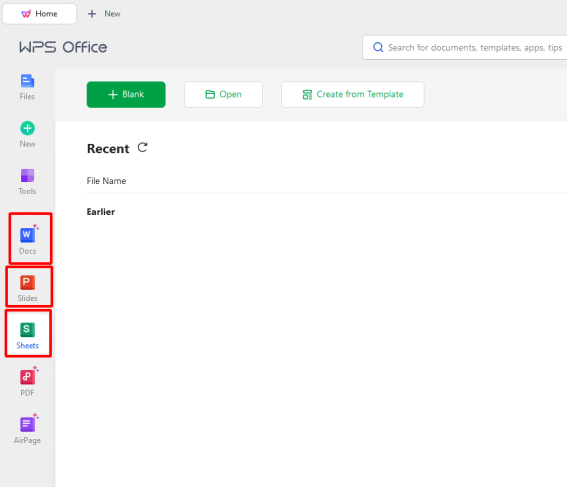Refresh the Recent file list

tap(142, 147)
